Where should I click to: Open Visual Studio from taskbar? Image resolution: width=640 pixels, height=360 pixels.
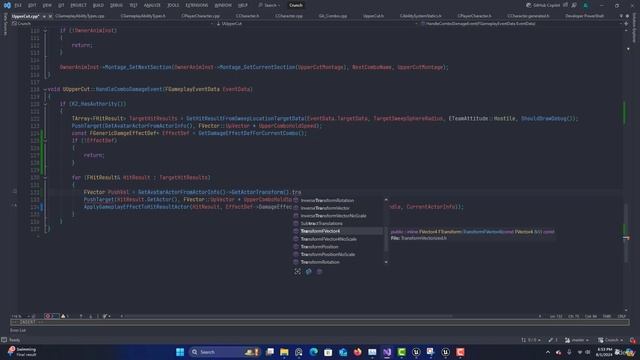coord(387,352)
